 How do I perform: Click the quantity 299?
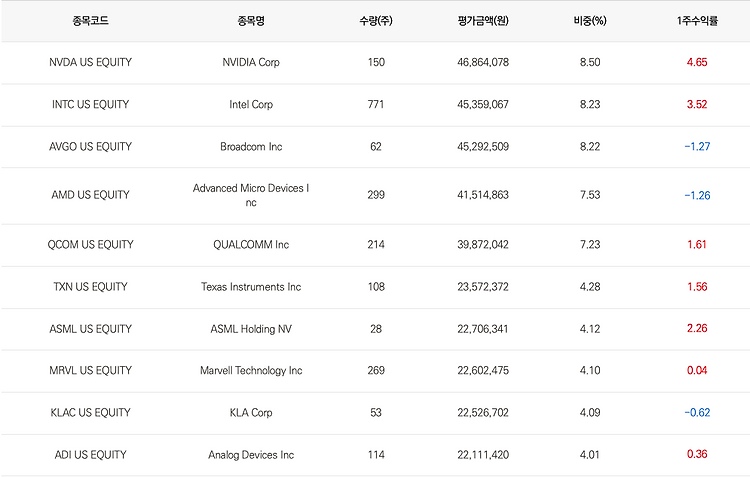point(376,195)
